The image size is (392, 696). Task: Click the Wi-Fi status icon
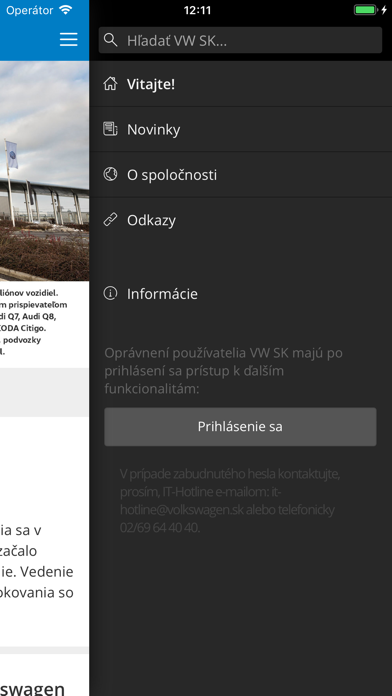tap(66, 10)
